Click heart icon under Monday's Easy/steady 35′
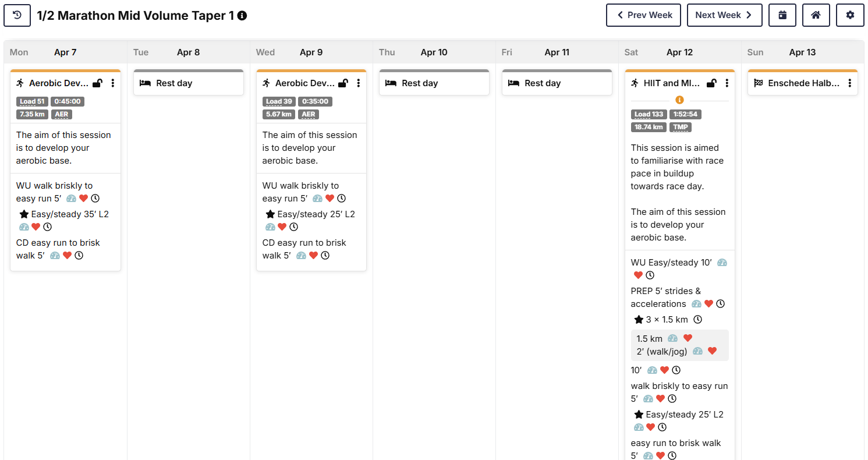 coord(36,227)
